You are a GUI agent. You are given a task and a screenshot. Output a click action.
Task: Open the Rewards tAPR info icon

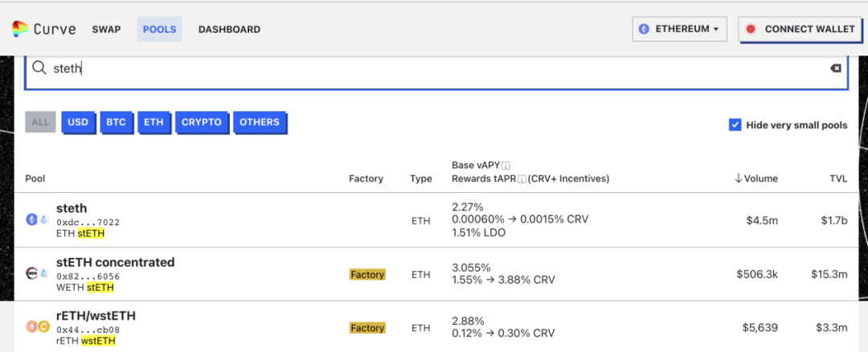522,178
